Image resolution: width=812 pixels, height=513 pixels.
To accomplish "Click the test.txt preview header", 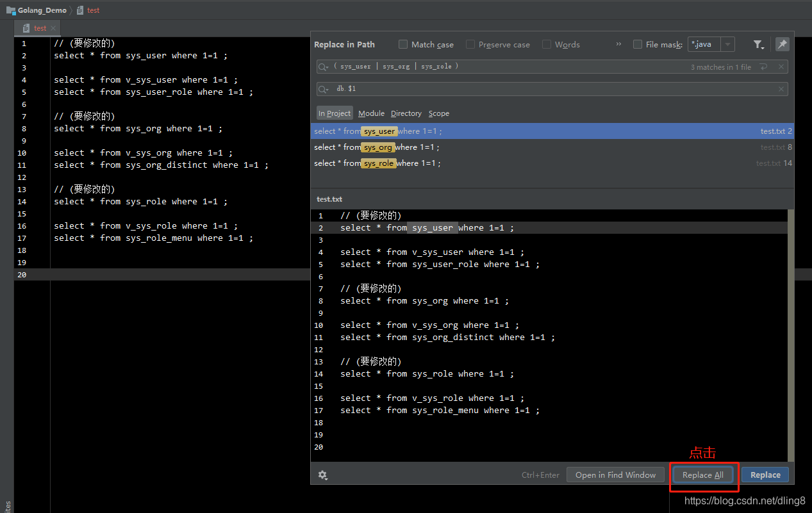I will click(x=329, y=199).
